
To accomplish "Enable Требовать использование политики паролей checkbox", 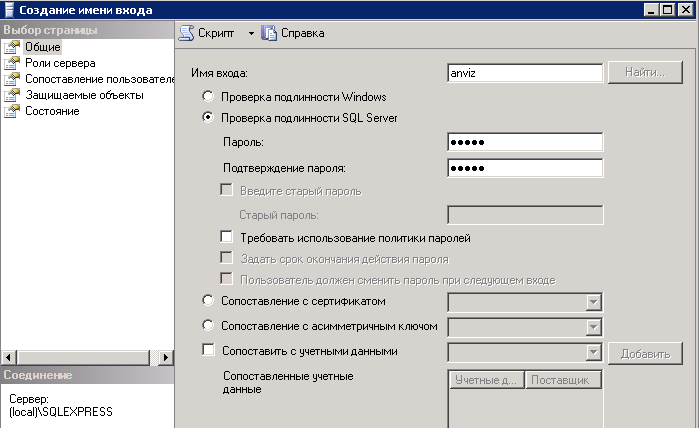I will pyautogui.click(x=226, y=237).
